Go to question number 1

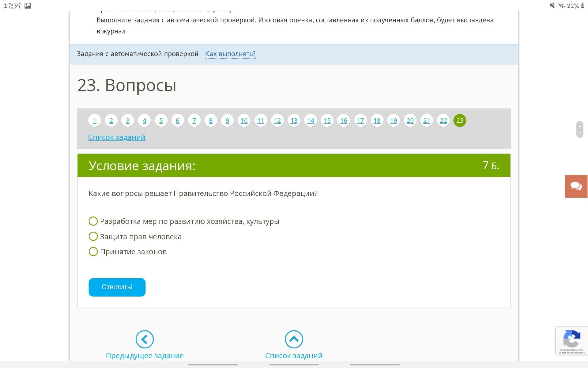point(95,121)
